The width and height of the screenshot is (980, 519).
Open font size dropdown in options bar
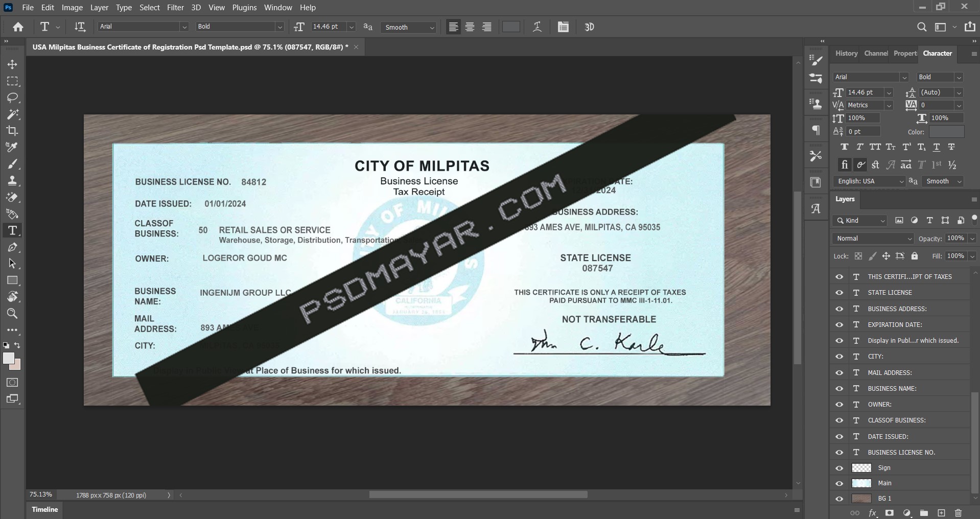352,27
